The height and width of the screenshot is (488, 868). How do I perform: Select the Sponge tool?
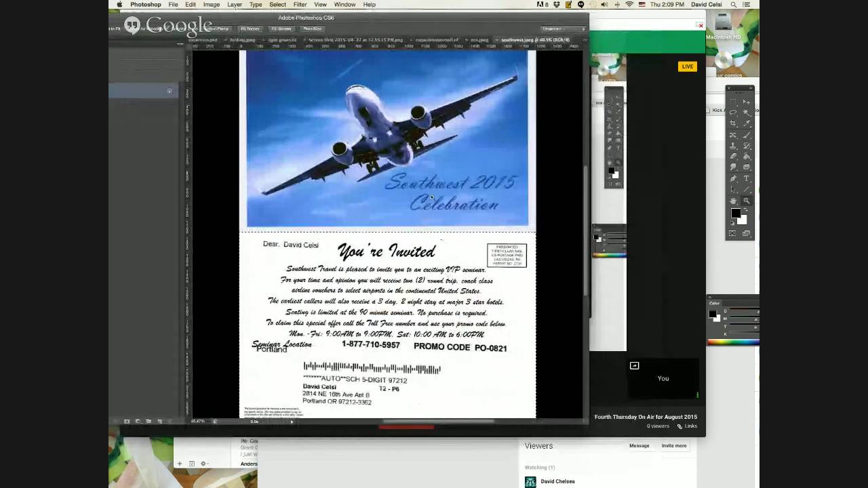pyautogui.click(x=747, y=167)
